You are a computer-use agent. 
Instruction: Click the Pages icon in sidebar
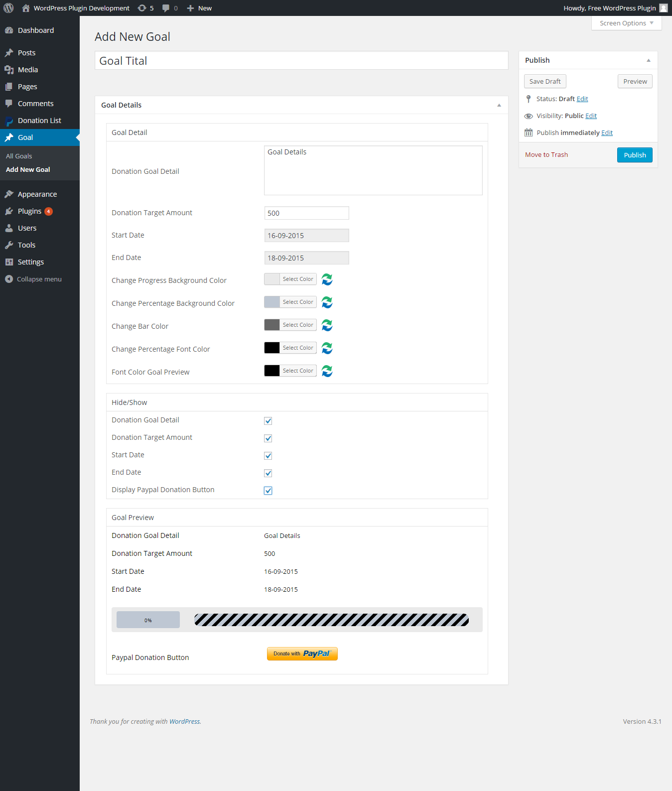(x=9, y=87)
